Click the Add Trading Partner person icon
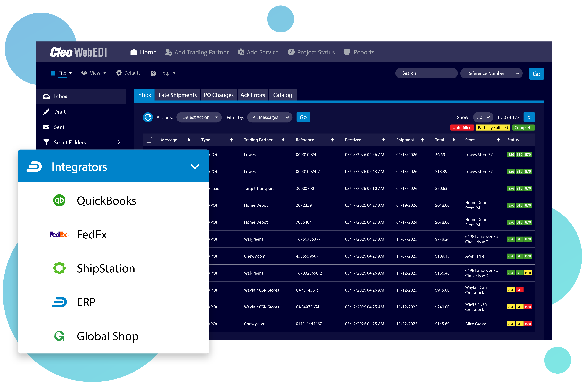This screenshot has height=386, width=588. pyautogui.click(x=168, y=52)
